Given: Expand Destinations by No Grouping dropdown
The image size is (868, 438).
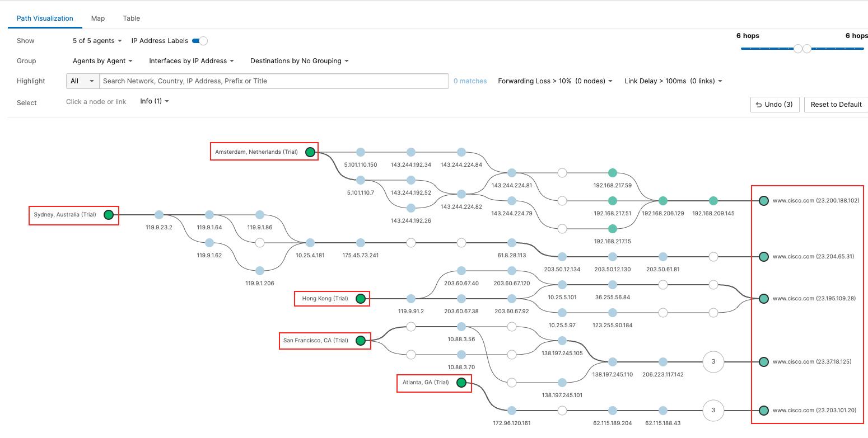Looking at the screenshot, I should coord(299,61).
